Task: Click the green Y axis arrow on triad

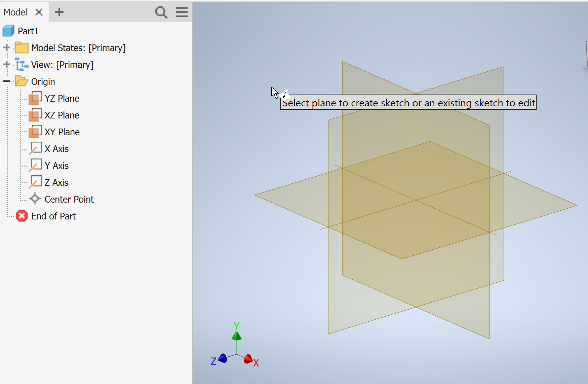Action: (237, 336)
